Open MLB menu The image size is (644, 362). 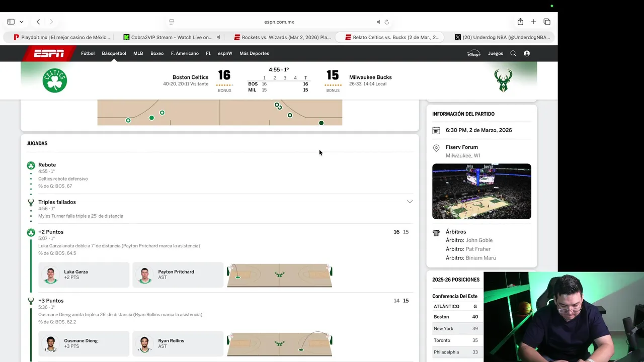pyautogui.click(x=138, y=53)
